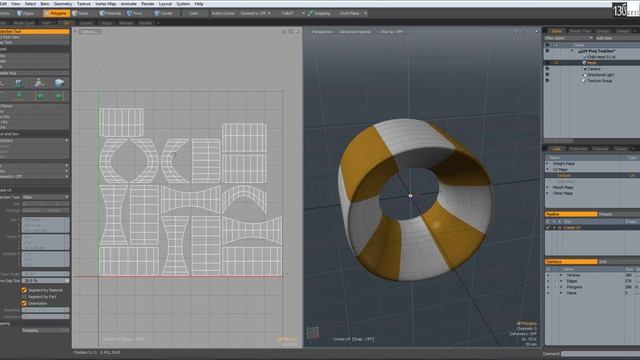Select the Texture UV map row
This screenshot has height=360, width=640.
coord(591,176)
